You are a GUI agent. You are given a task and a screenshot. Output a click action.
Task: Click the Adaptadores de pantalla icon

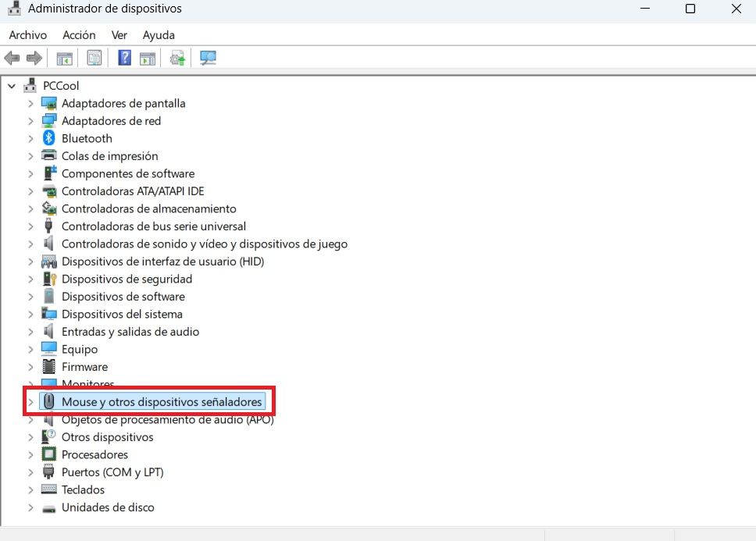click(48, 103)
